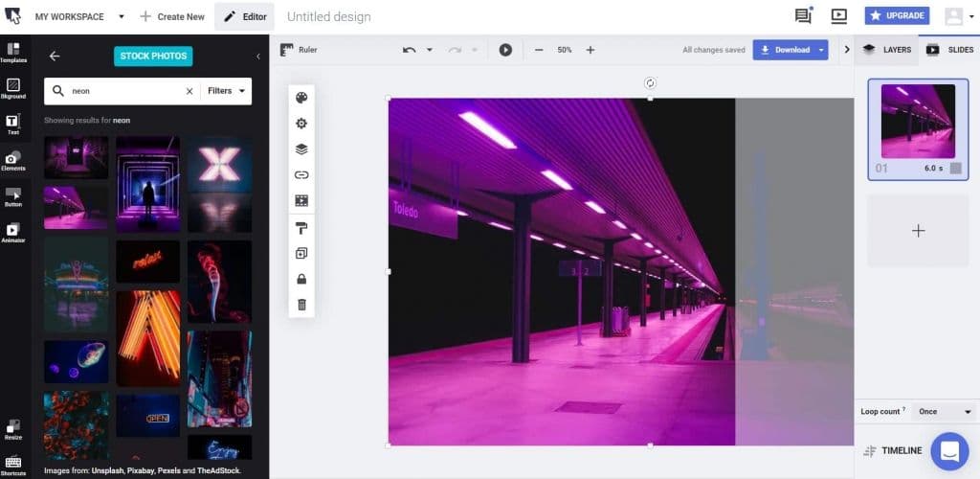Add a link with chain icon
Screen dimensions: 980x479
point(301,175)
